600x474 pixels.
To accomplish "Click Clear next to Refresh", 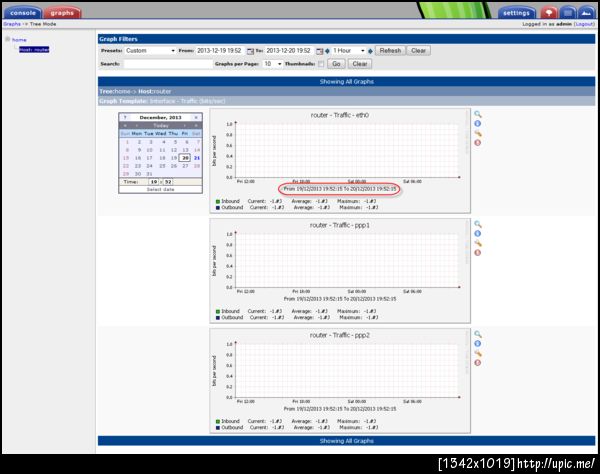I will 418,50.
